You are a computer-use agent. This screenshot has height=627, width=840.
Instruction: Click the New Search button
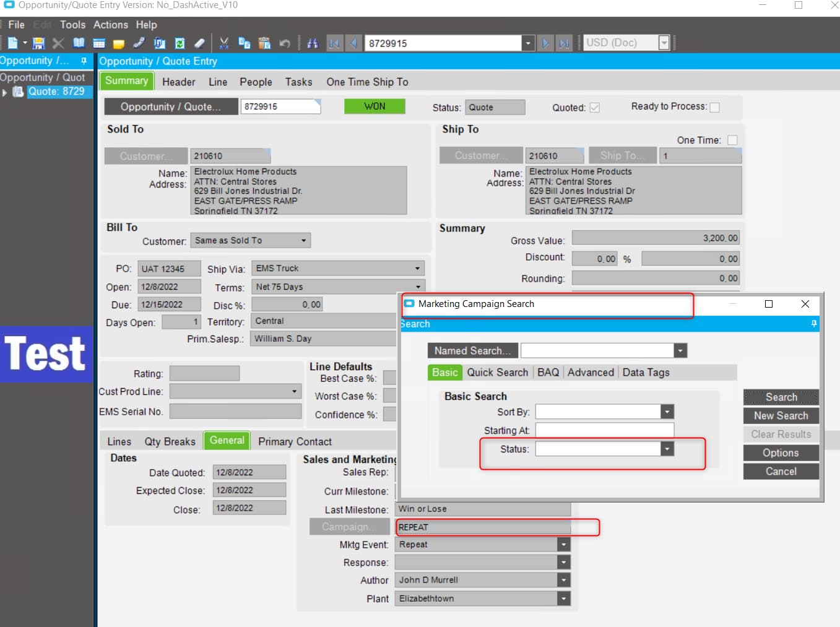(781, 416)
